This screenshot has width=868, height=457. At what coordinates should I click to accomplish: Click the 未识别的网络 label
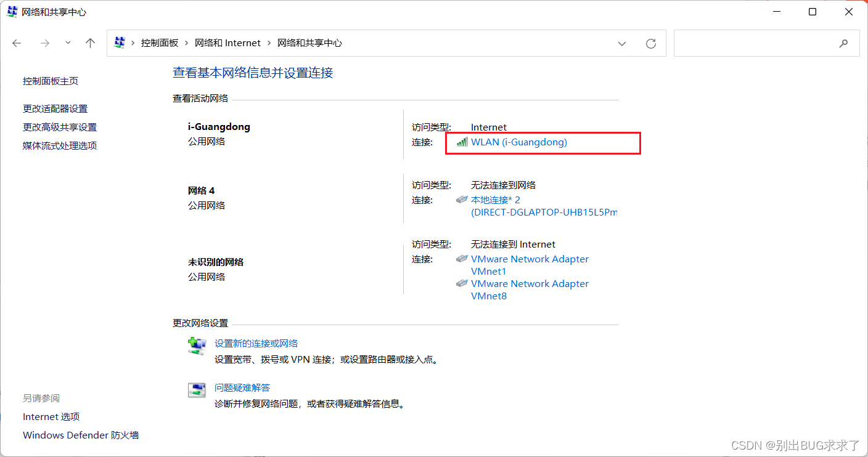coord(216,262)
